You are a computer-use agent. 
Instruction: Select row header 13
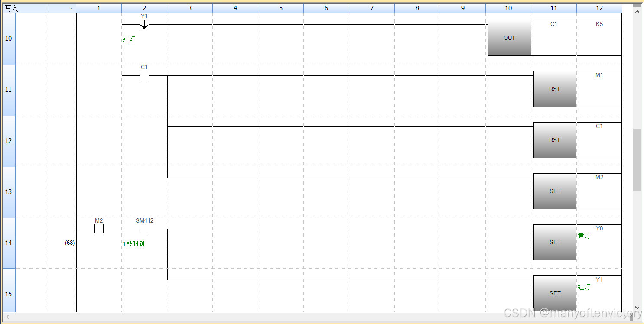tap(9, 192)
